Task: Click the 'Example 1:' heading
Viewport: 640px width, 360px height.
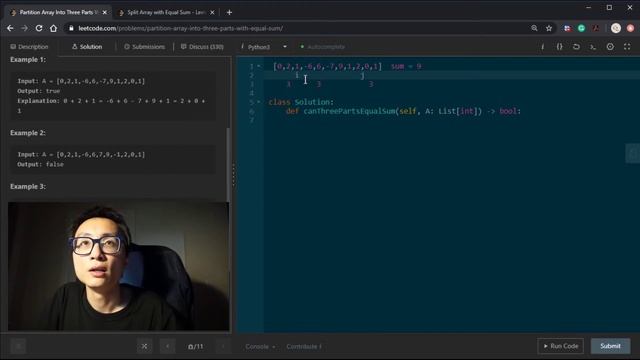Action: 28,60
